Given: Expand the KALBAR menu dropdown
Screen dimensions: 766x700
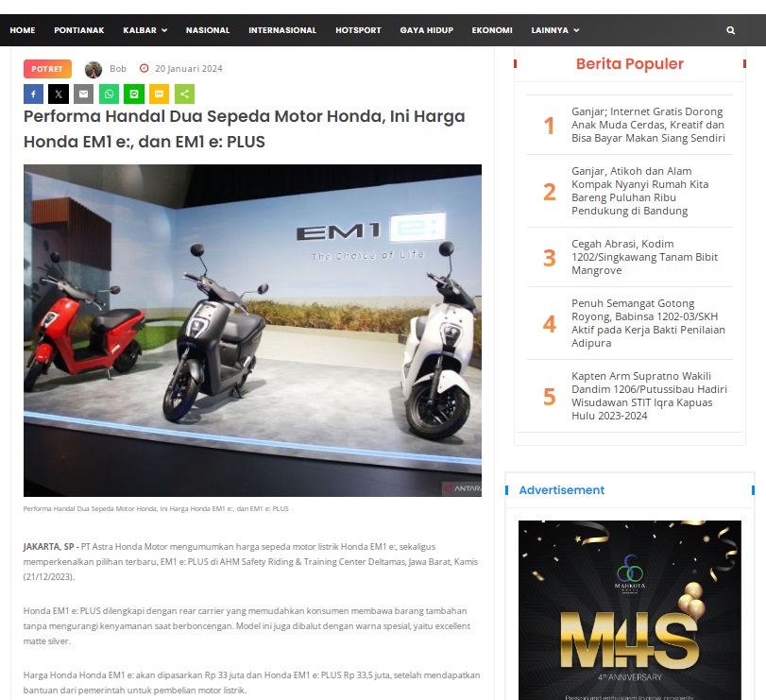Looking at the screenshot, I should click(x=145, y=30).
